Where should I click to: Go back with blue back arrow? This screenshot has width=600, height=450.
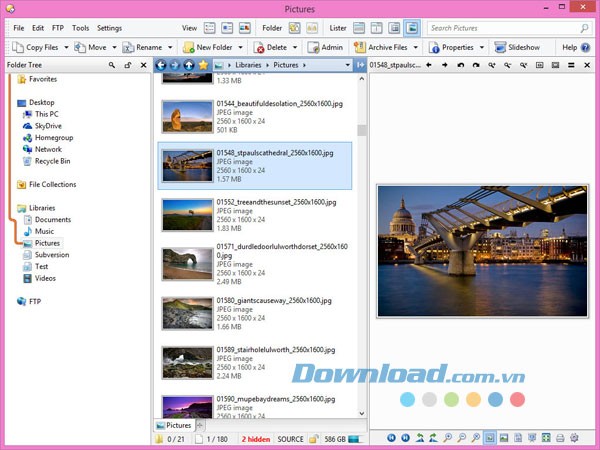point(161,65)
